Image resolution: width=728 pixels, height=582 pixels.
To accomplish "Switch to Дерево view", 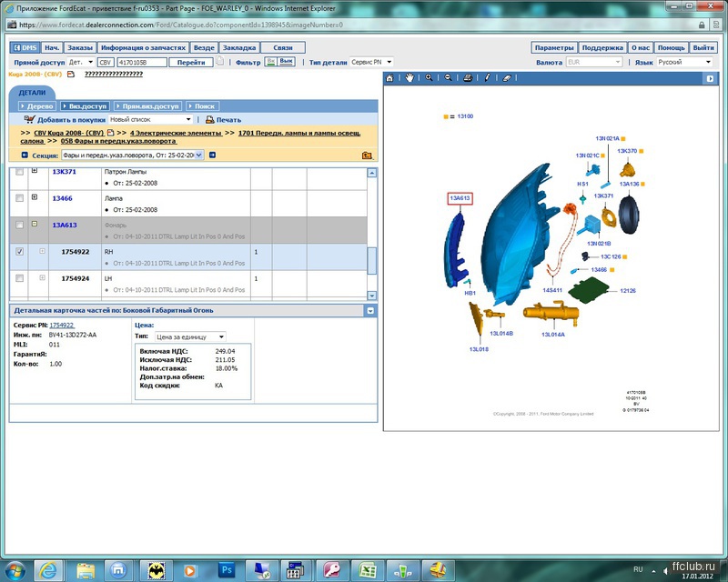I will point(37,106).
